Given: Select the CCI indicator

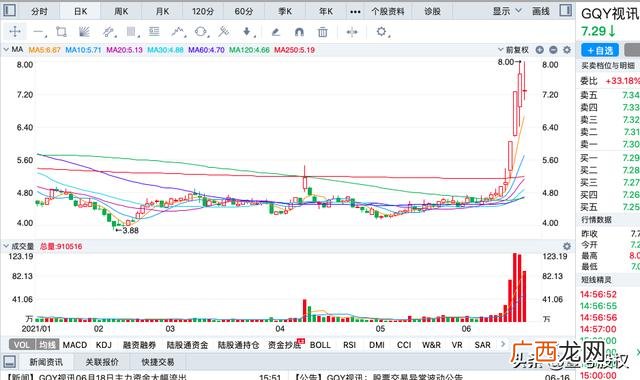Looking at the screenshot, I should (x=404, y=345).
